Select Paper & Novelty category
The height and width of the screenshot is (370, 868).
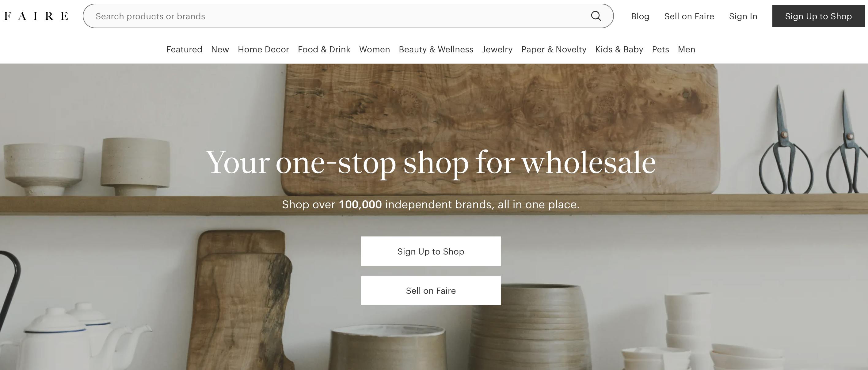pos(554,50)
